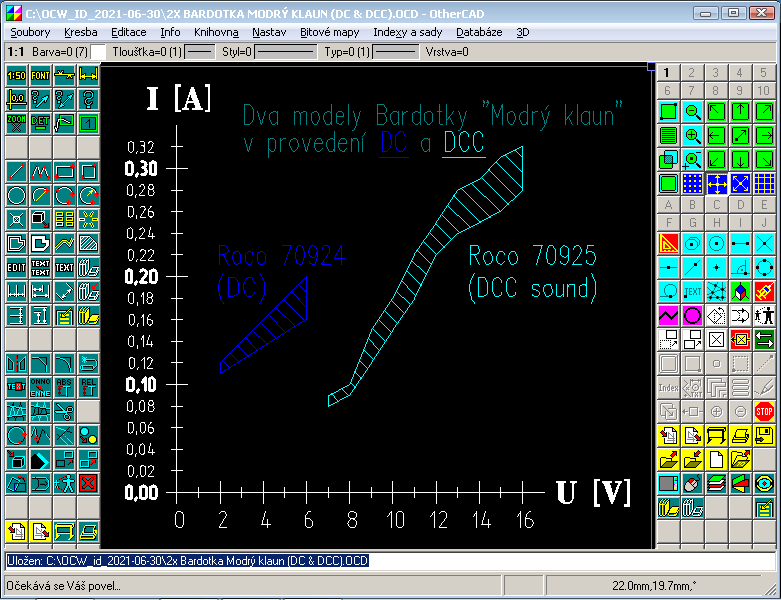
Task: Click the REL coordinates icon
Action: tap(88, 387)
